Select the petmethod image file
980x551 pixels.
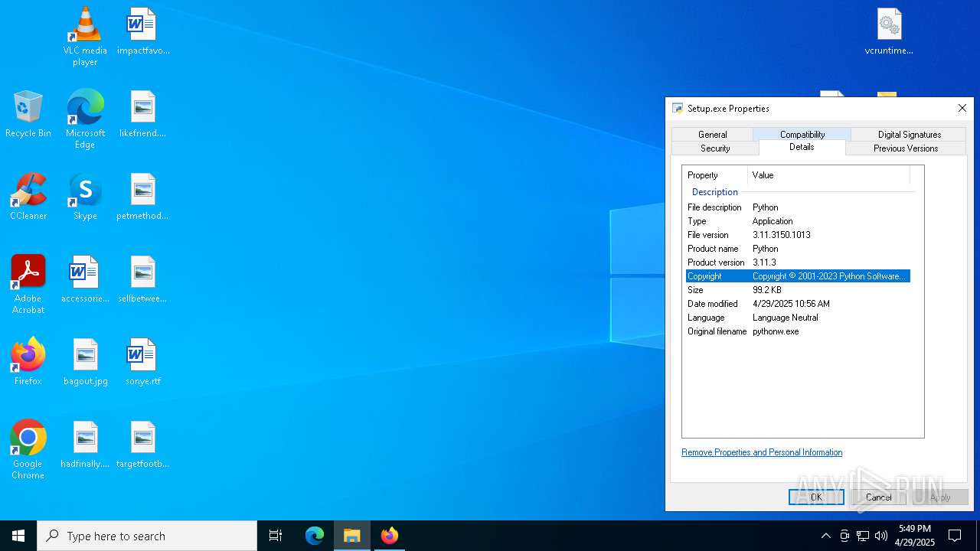143,196
